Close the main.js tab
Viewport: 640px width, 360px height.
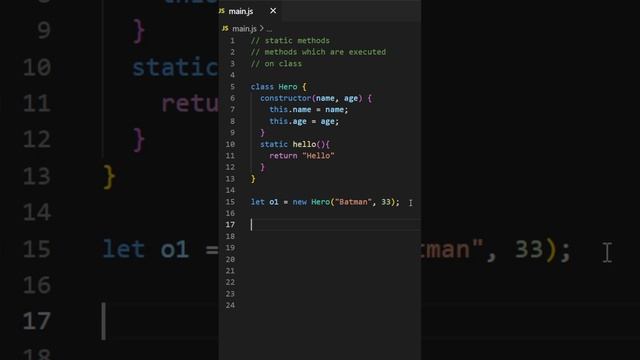[x=273, y=11]
